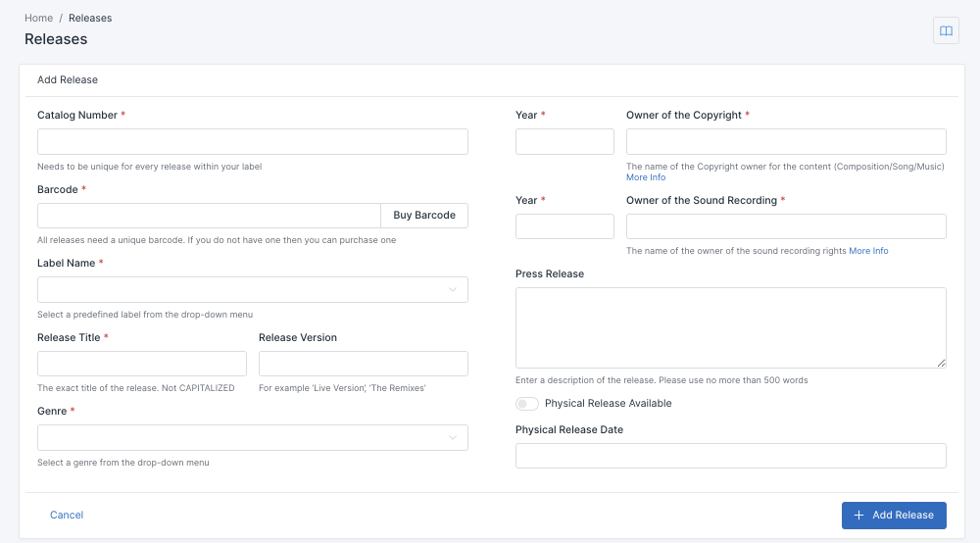Cancel adding the release
Viewport: 980px width, 543px height.
tap(67, 516)
